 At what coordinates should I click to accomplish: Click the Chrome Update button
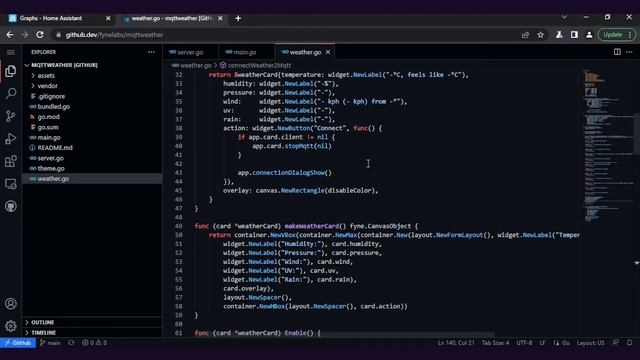point(617,35)
